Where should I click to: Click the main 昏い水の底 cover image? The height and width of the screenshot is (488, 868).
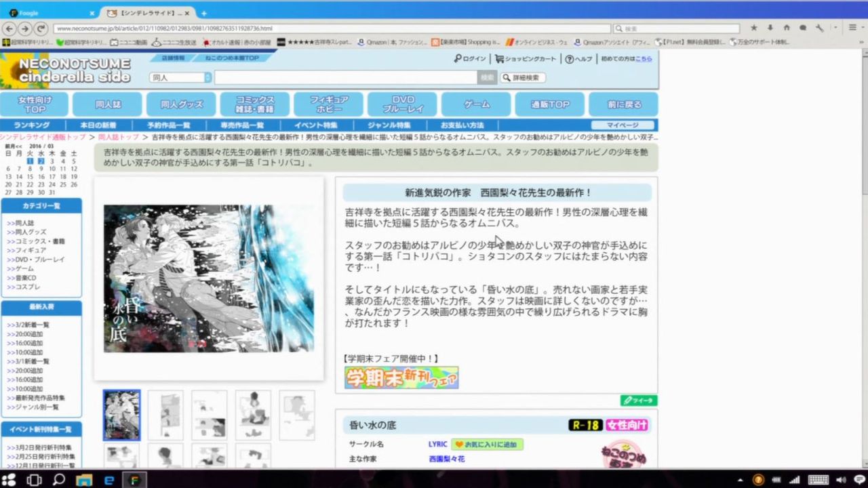(x=208, y=279)
